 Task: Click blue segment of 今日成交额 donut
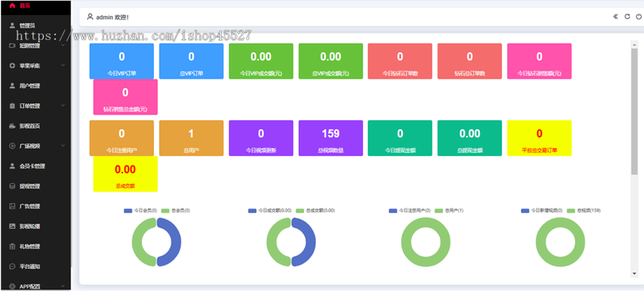[310, 242]
